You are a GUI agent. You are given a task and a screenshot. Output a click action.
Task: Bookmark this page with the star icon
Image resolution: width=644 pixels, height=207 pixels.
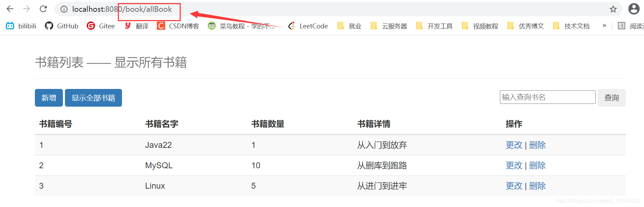point(613,9)
